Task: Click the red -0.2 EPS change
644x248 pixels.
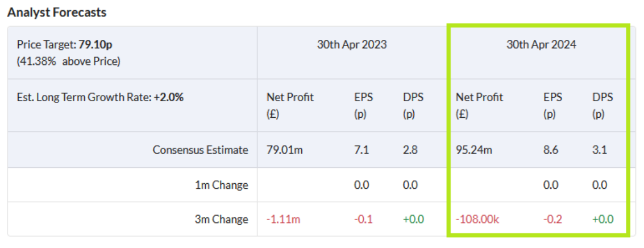Action: point(552,219)
